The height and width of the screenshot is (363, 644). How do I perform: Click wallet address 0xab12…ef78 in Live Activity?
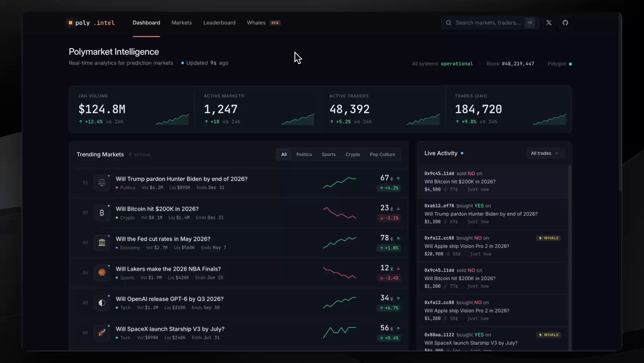click(x=439, y=206)
